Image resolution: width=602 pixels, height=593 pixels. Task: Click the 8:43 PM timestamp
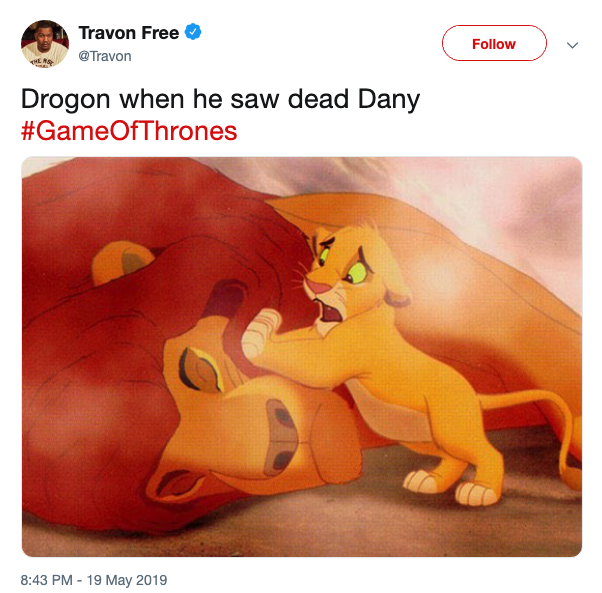click(46, 580)
